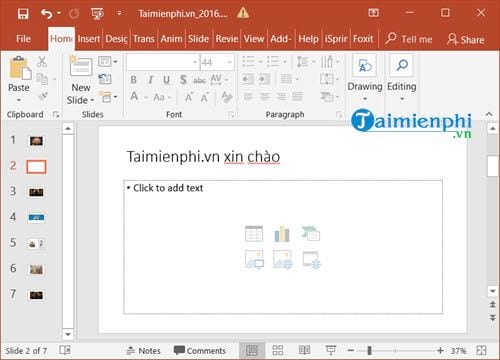Screen dimensions: 500x360
Task: Open the New Slide dropdown arrow
Action: pyautogui.click(x=92, y=100)
